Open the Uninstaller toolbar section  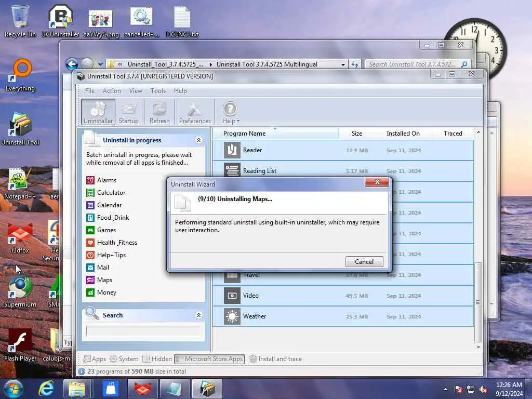[98, 112]
